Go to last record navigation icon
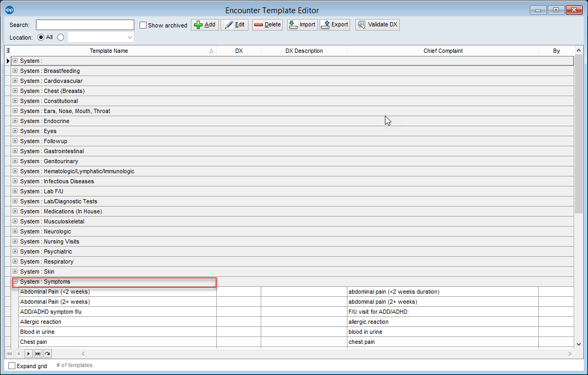588x375 pixels. (38, 353)
